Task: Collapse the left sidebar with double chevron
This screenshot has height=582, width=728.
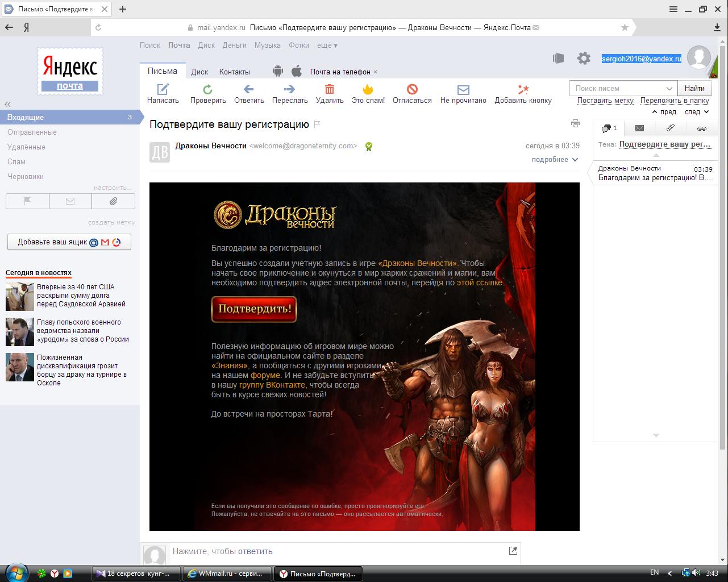Action: pos(8,104)
